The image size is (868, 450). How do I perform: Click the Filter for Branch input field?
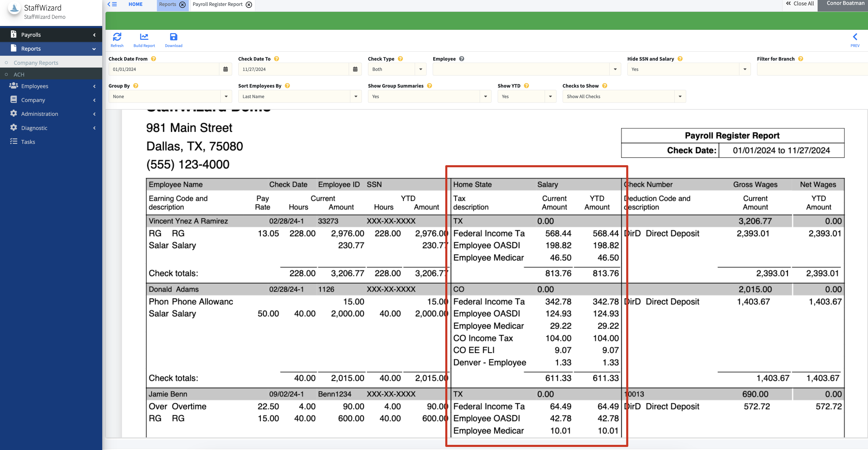[812, 69]
